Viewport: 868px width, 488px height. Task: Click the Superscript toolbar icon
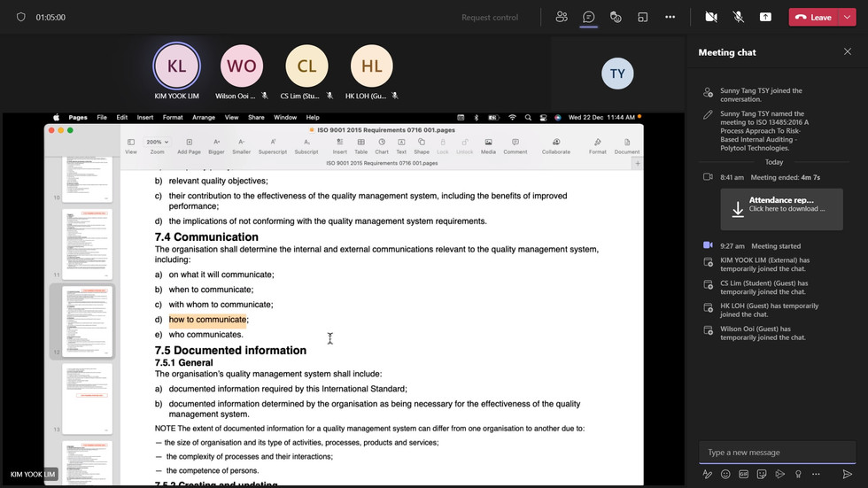pyautogui.click(x=273, y=146)
